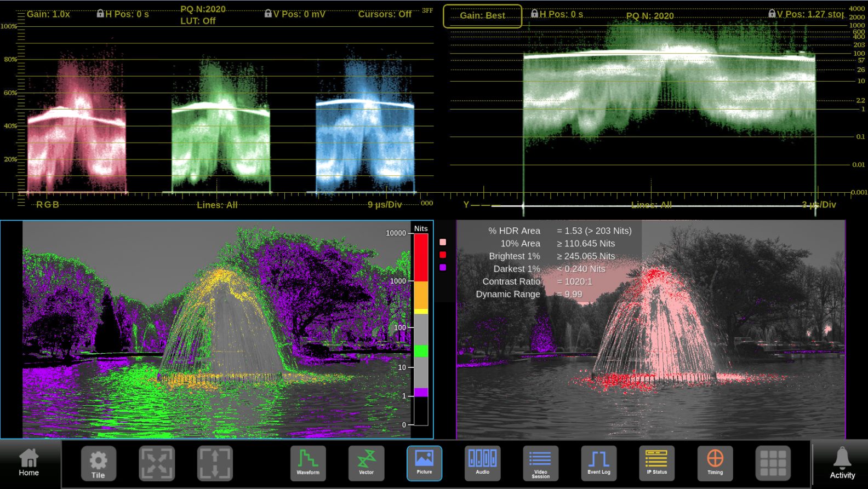Open the Gain: 1.0x selector
868x489 pixels.
pyautogui.click(x=48, y=14)
